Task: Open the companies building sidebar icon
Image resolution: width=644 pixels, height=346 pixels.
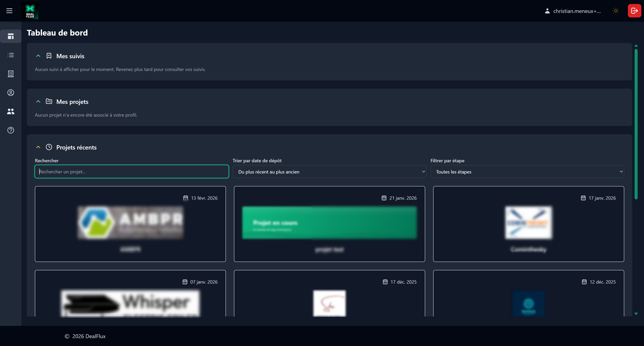Action: tap(11, 74)
